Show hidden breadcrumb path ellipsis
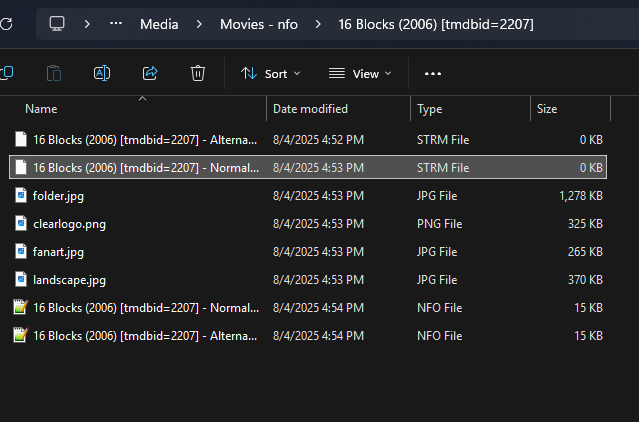This screenshot has width=639, height=422. [x=117, y=23]
